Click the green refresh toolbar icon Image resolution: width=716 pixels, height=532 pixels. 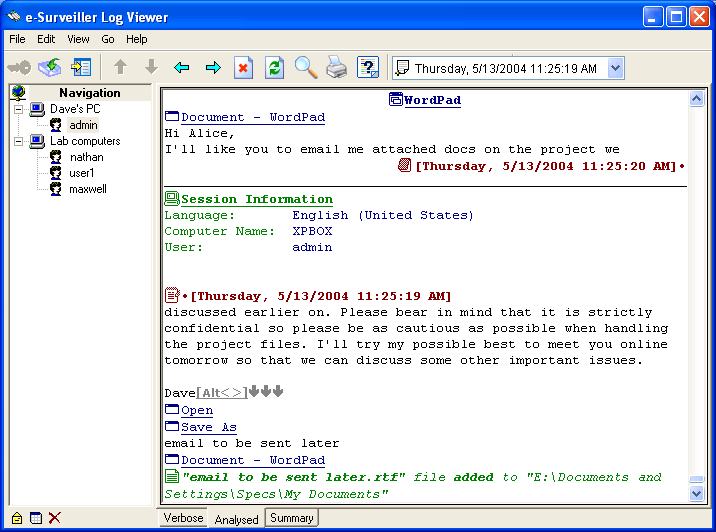pos(274,68)
